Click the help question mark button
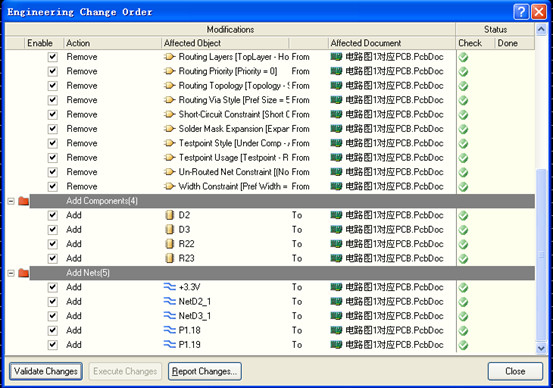Screen dimensions: 553x388 coord(521,12)
